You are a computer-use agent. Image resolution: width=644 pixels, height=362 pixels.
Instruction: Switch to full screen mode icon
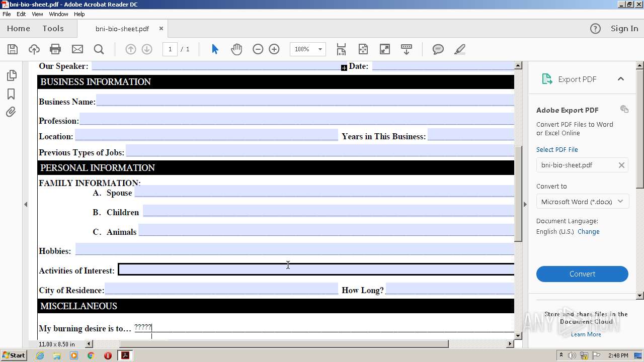[x=384, y=49]
